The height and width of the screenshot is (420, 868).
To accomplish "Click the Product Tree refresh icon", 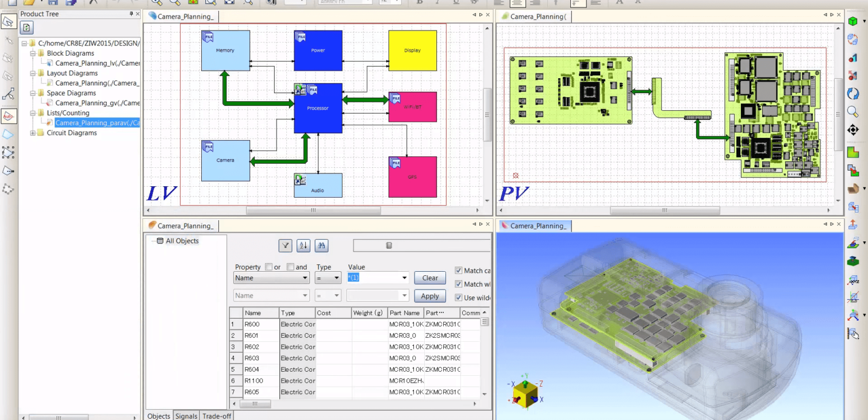I will [x=26, y=28].
